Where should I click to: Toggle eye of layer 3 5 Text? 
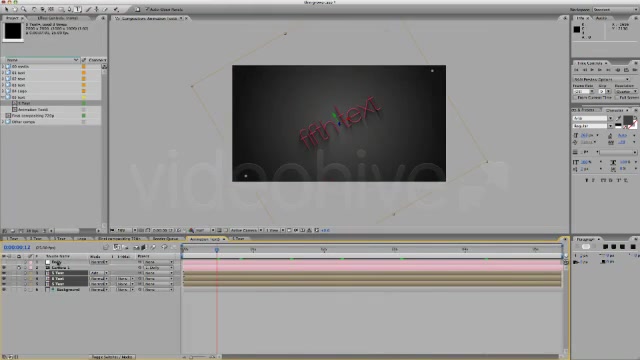4,273
